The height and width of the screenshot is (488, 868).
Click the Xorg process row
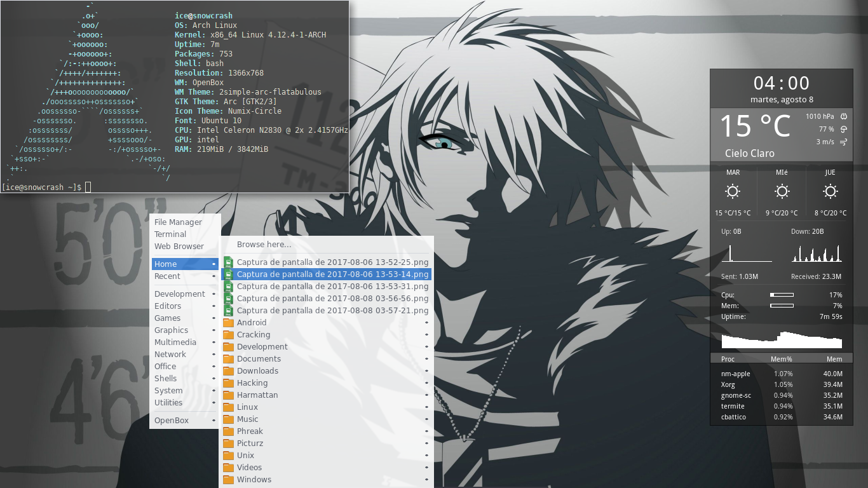(782, 384)
